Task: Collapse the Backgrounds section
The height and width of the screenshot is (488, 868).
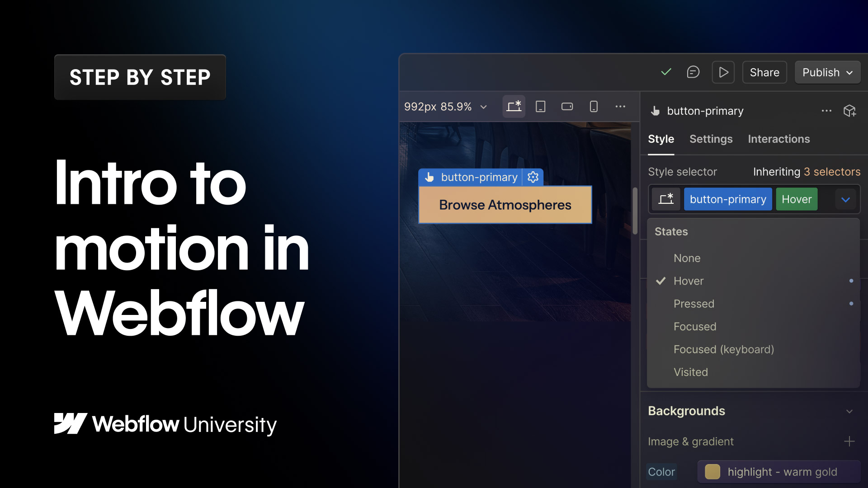Action: [849, 411]
